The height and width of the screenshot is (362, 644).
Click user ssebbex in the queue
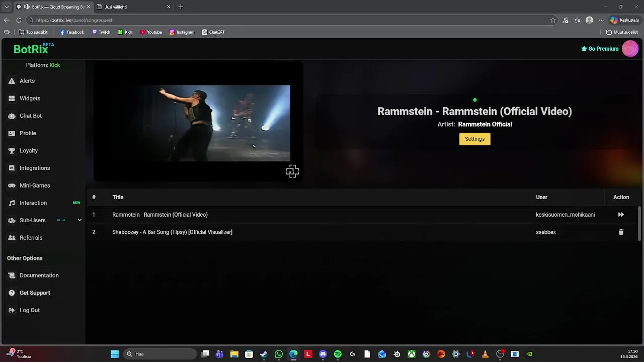546,232
